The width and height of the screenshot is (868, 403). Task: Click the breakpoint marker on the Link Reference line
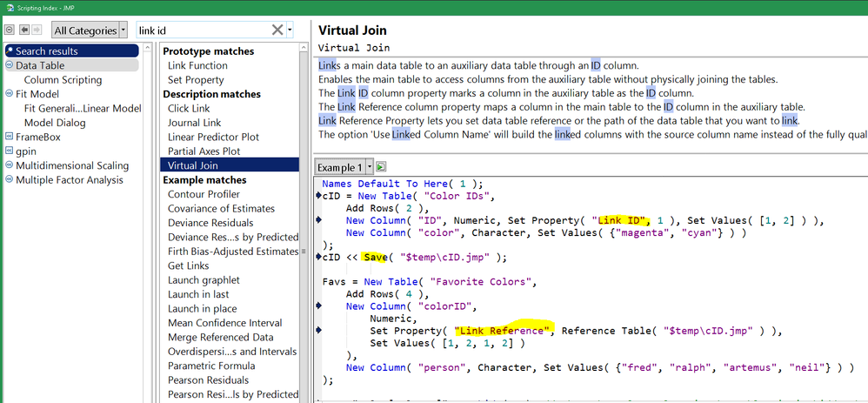318,331
